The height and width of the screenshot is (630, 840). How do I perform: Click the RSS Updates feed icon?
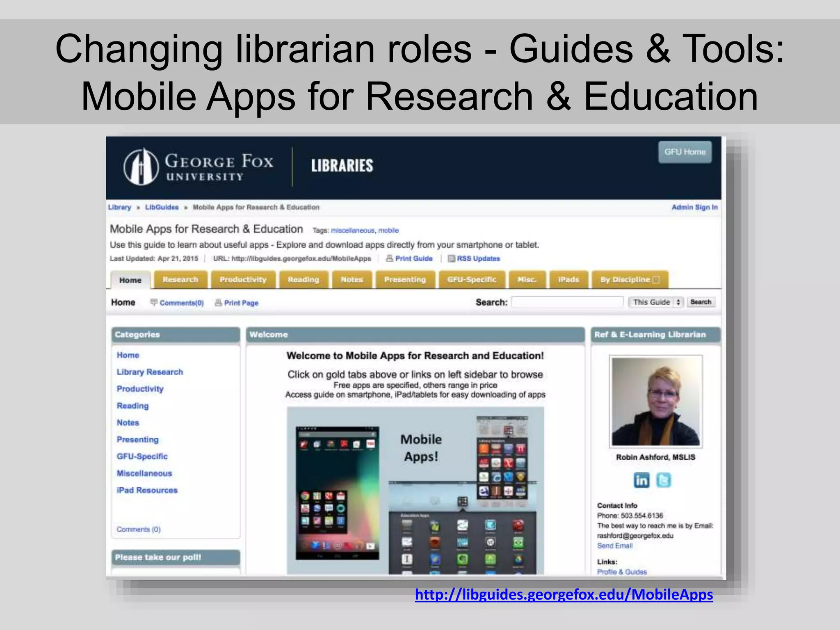tap(451, 258)
